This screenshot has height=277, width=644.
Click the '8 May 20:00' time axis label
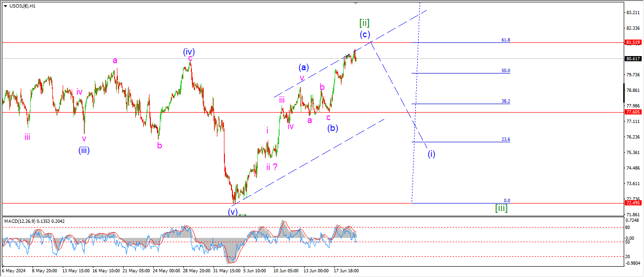click(x=44, y=271)
